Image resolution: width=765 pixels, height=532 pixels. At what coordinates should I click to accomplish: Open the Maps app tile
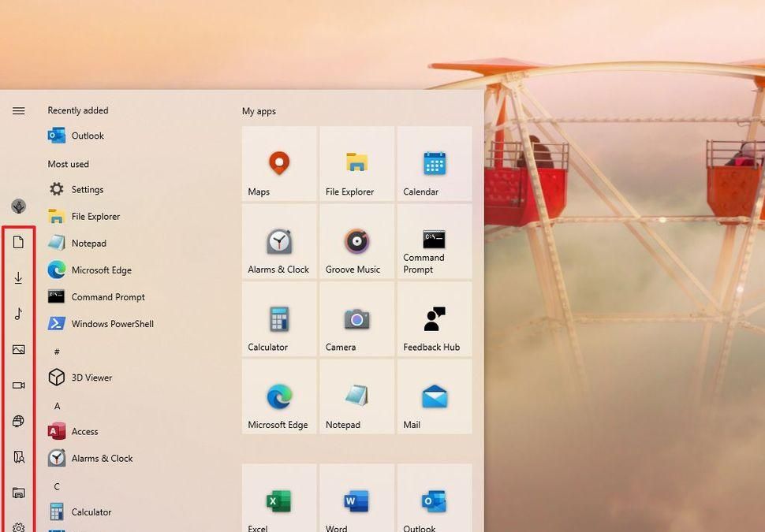tap(278, 163)
